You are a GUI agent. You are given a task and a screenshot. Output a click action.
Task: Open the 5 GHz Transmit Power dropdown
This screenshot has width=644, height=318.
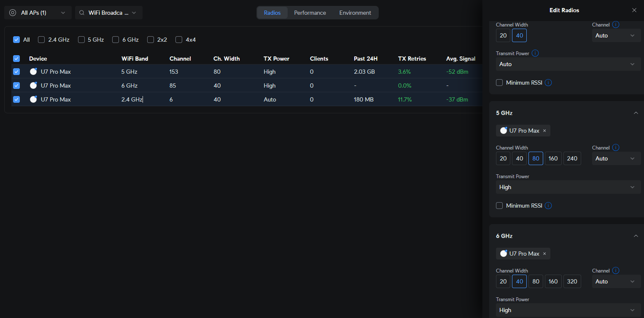568,187
